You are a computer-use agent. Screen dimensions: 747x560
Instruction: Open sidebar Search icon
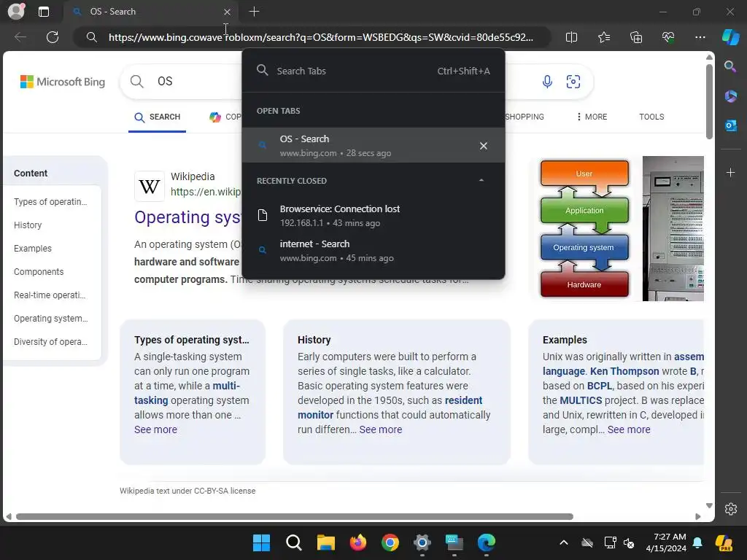[x=730, y=66]
